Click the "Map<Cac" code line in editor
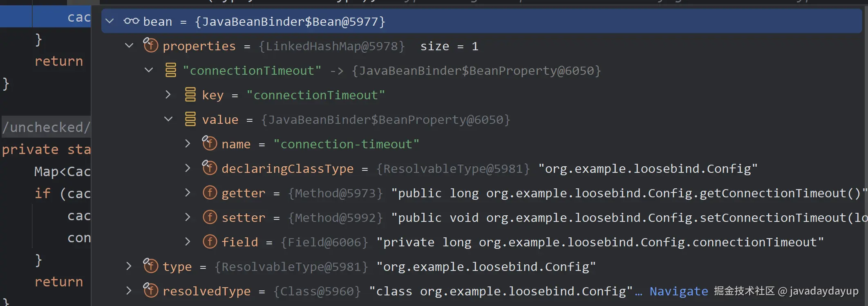 (x=63, y=172)
